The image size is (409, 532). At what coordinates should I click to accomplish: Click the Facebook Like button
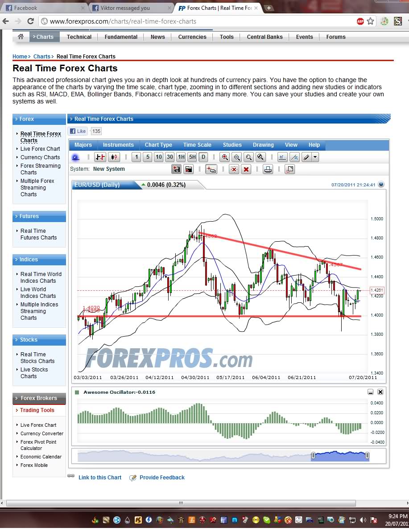pyautogui.click(x=78, y=131)
